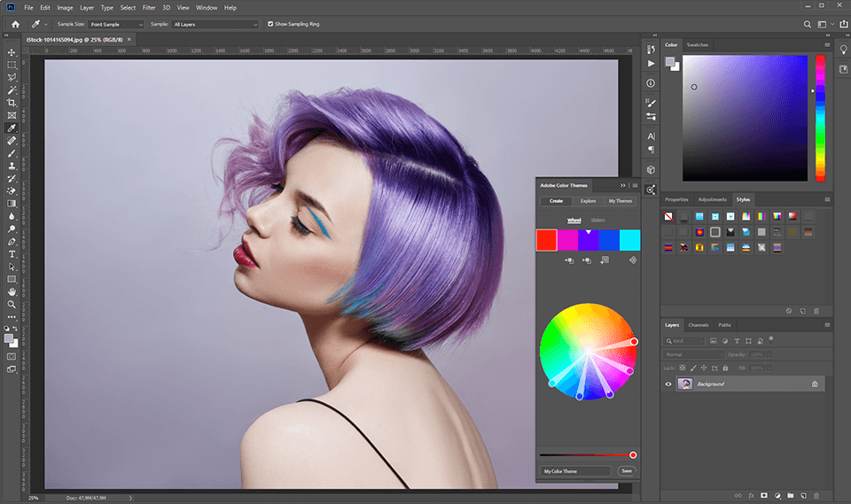Uncheck Show Sampling Ring checkbox
Viewport: 851px width, 504px height.
tap(270, 24)
